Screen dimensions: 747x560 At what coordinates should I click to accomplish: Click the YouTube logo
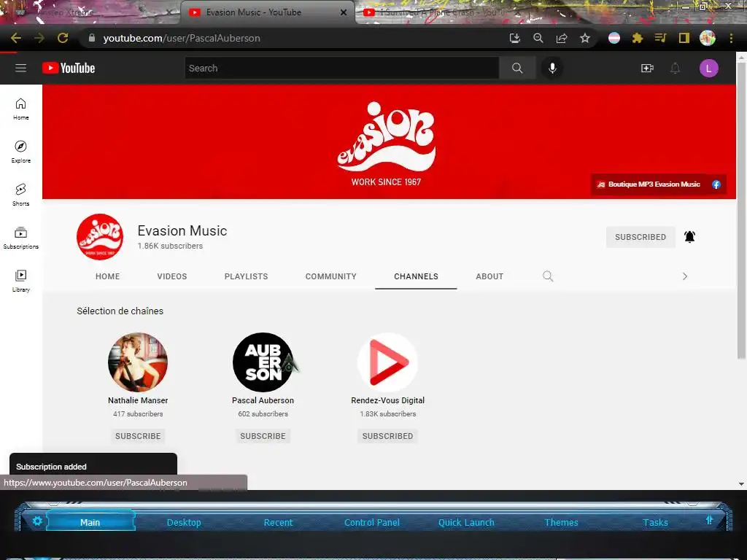(x=69, y=68)
